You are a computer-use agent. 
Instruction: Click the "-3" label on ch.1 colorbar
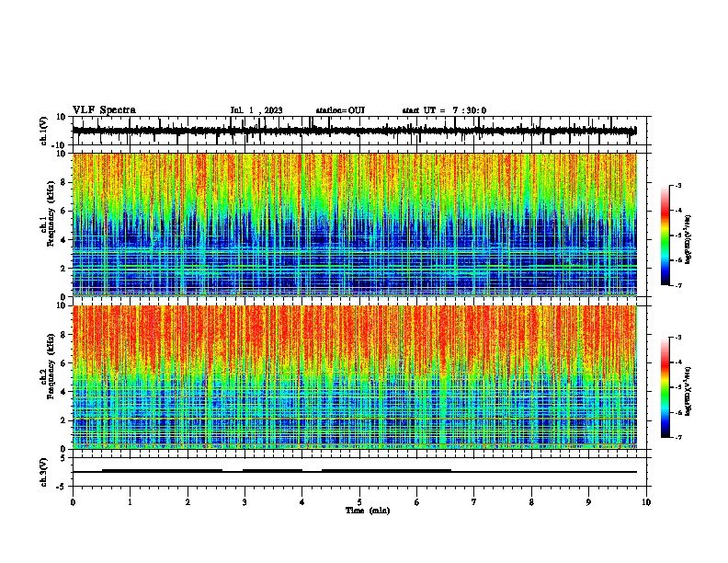[678, 185]
